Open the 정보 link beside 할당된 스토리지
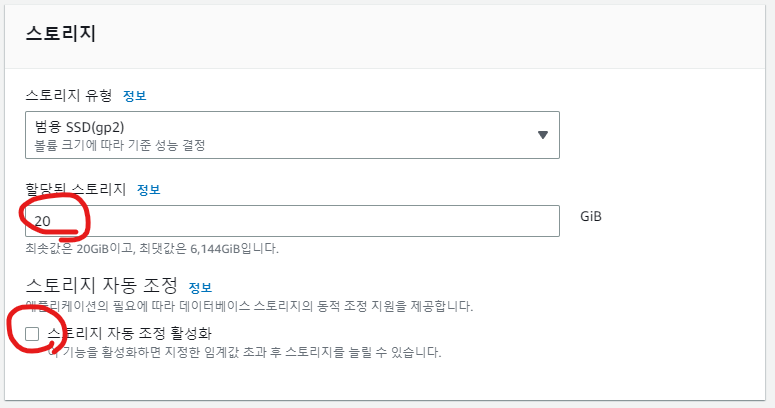This screenshot has width=775, height=408. 148,190
